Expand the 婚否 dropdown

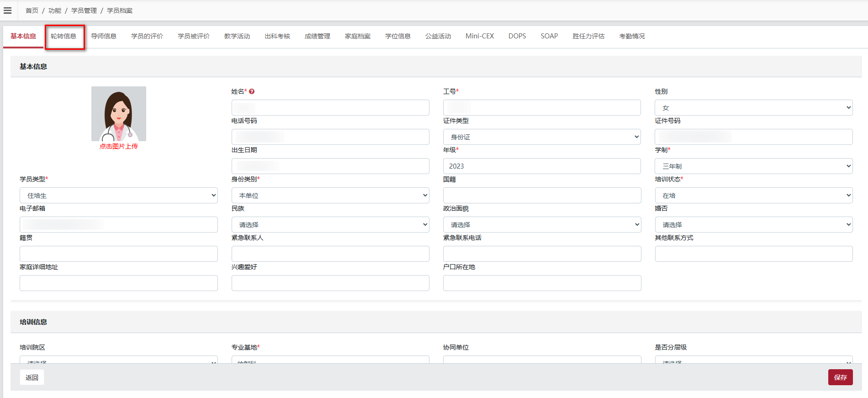[x=754, y=225]
